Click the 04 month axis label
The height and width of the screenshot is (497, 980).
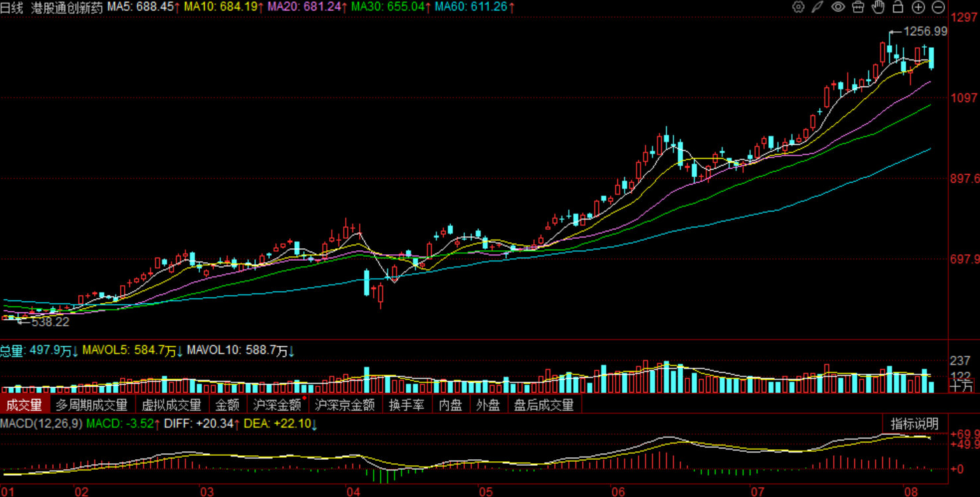pyautogui.click(x=353, y=492)
